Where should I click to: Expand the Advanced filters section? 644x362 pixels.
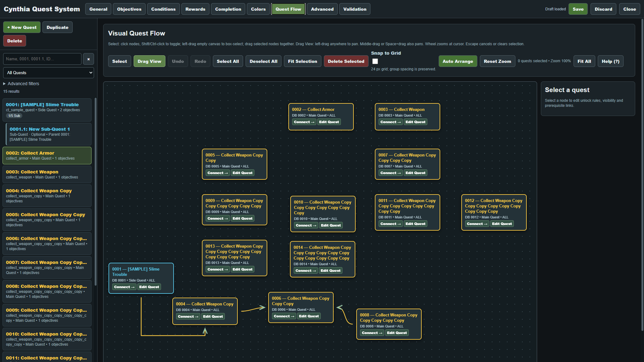(21, 84)
